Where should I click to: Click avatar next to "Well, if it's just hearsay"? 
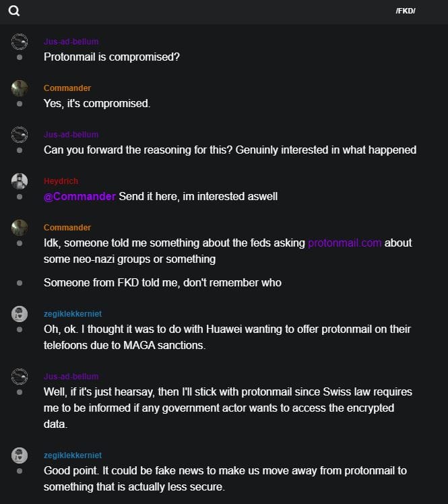coord(20,377)
